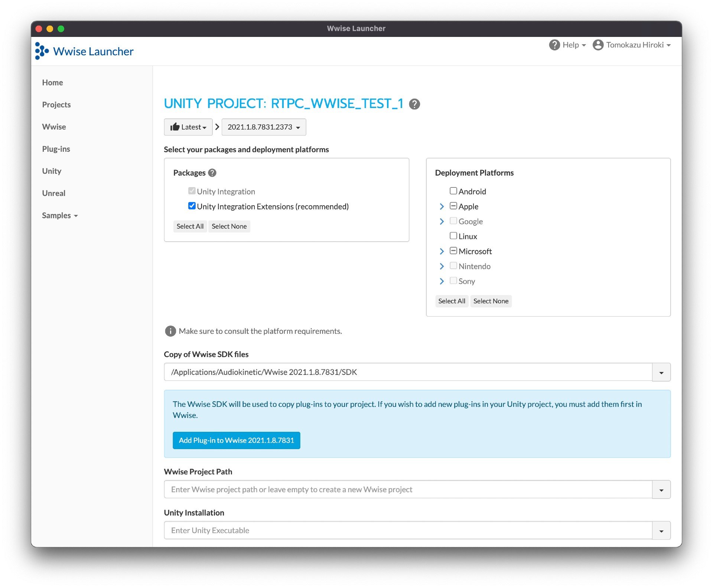Click the chevron between Latest and version selectors
The image size is (713, 588).
217,127
